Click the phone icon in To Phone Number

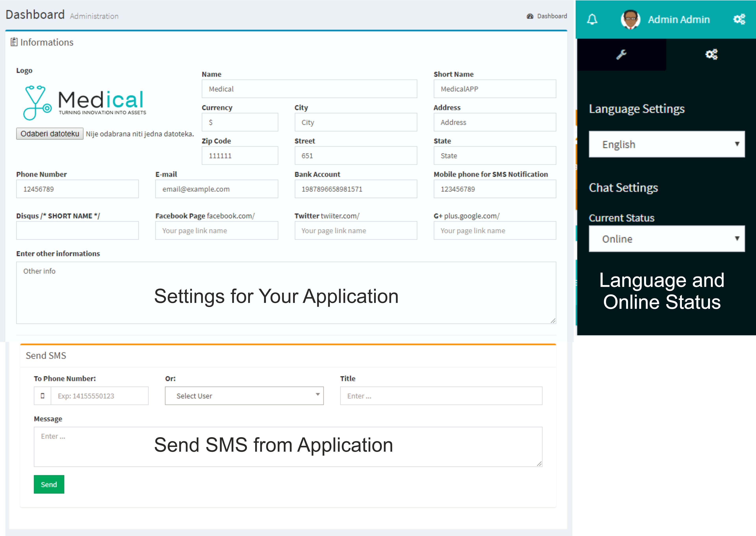pos(43,396)
